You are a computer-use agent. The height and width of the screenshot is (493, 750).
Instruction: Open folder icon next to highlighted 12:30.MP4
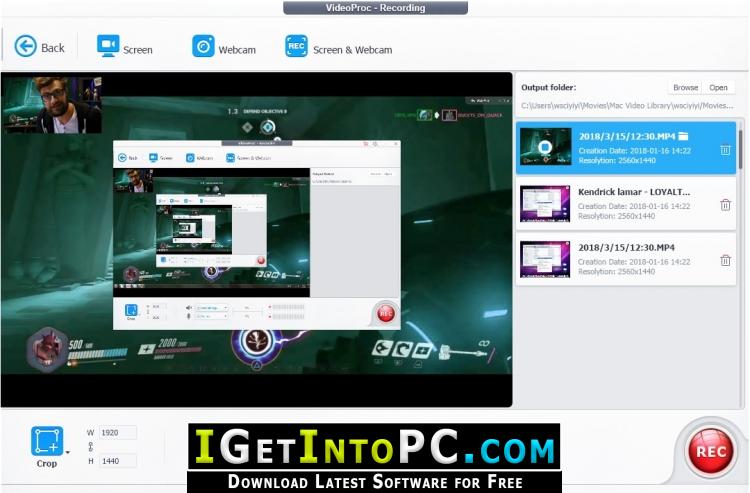684,136
